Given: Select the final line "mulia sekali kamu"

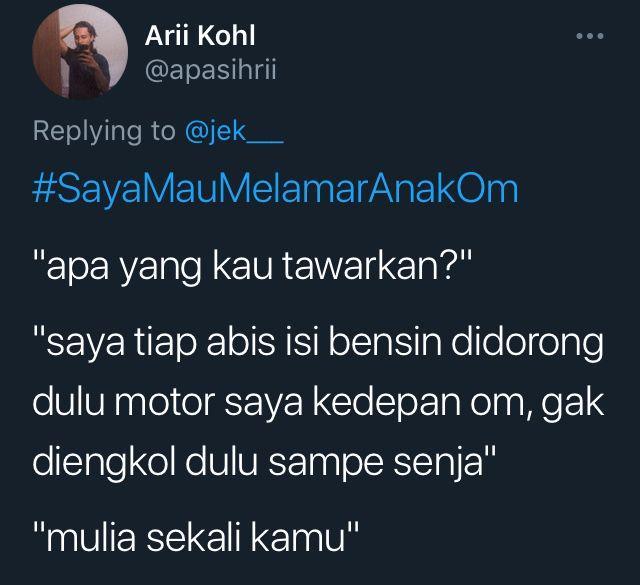Looking at the screenshot, I should (x=196, y=537).
